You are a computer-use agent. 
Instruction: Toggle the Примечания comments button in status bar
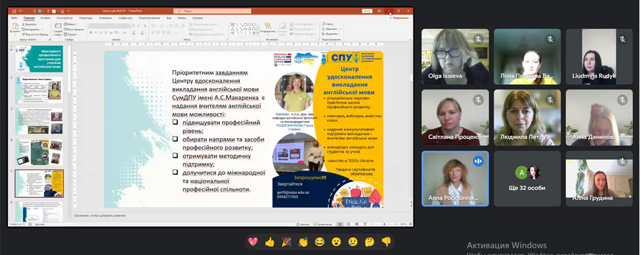[323, 224]
